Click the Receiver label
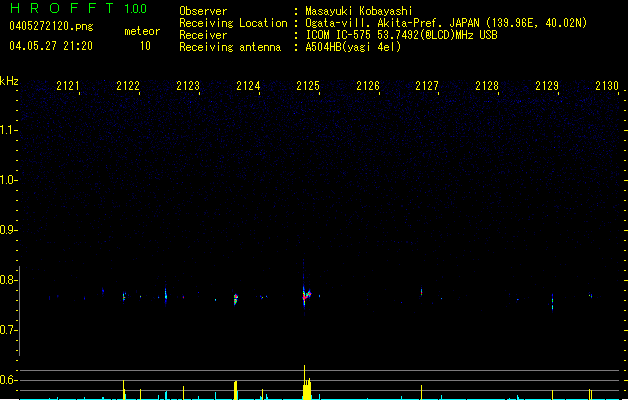 click(x=203, y=35)
